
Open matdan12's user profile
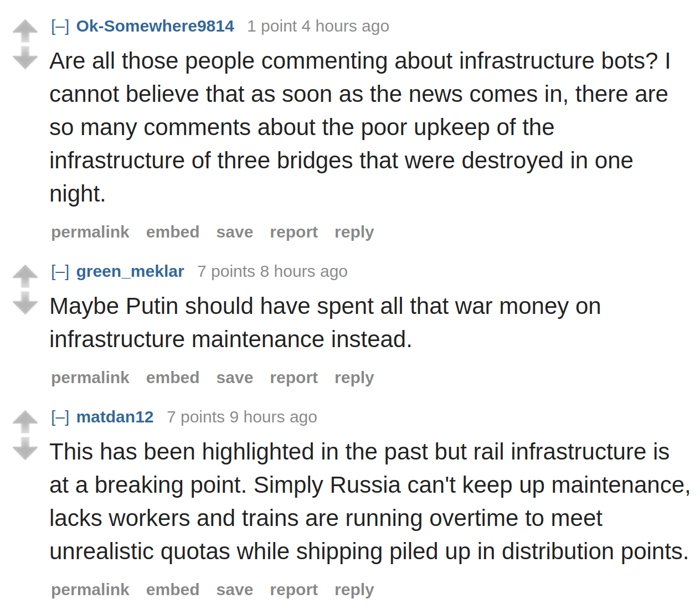pos(115,417)
